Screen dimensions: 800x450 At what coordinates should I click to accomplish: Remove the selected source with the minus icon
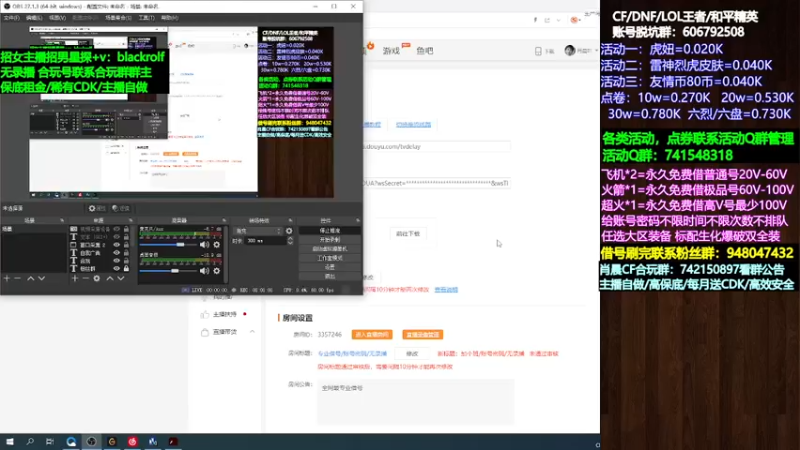[x=85, y=278]
